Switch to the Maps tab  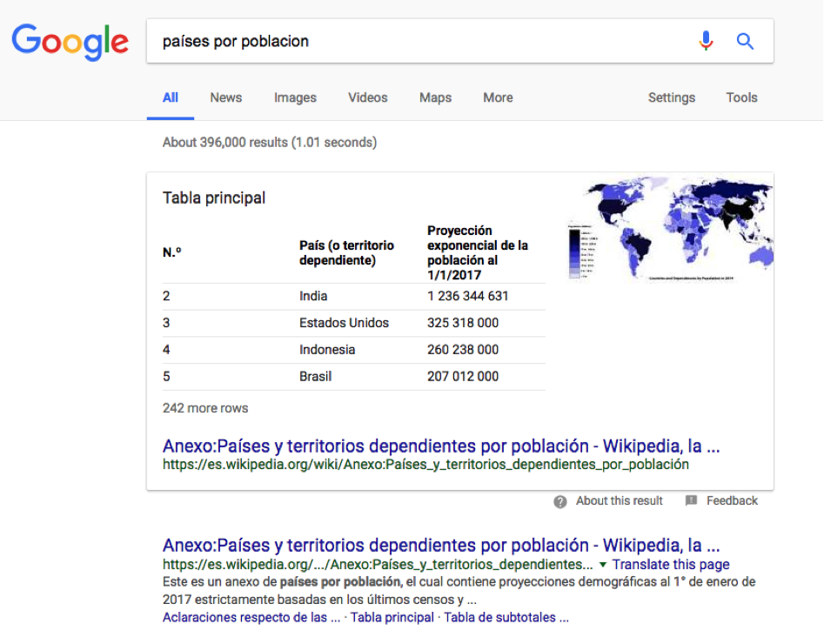pos(435,97)
